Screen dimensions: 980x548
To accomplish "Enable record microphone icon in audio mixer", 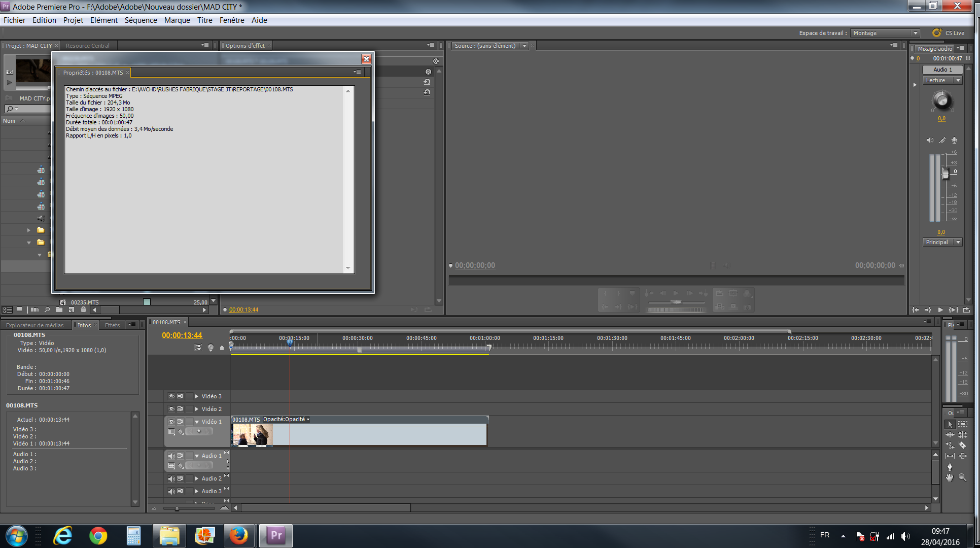I will (954, 140).
